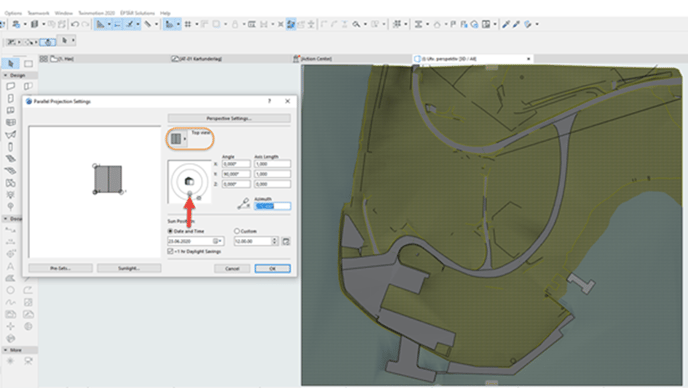Select the Arrow tool in the toolbox
Image resolution: width=688 pixels, height=388 pixels.
(11, 64)
